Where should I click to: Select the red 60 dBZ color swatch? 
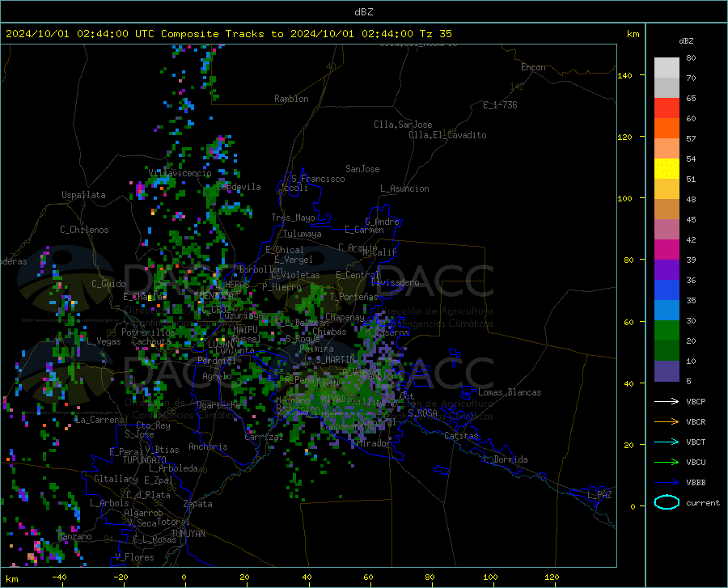[x=667, y=108]
